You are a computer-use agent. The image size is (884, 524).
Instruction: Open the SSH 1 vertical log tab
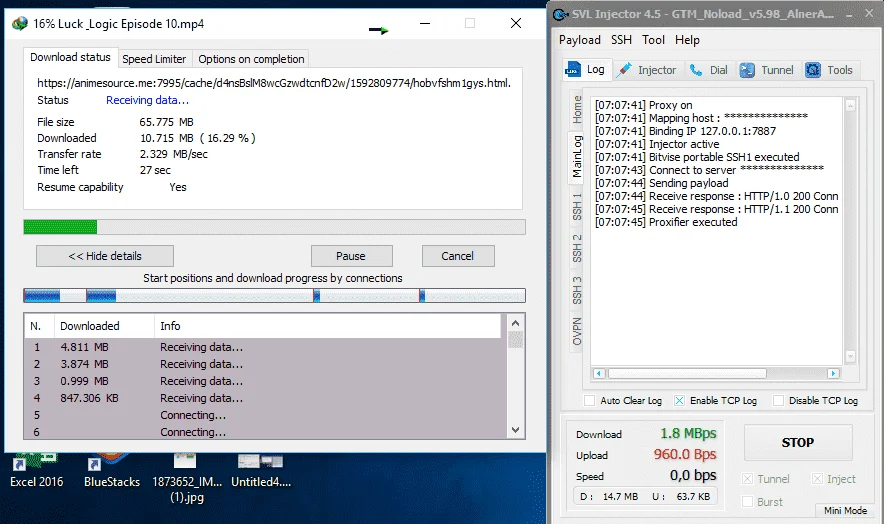point(577,206)
